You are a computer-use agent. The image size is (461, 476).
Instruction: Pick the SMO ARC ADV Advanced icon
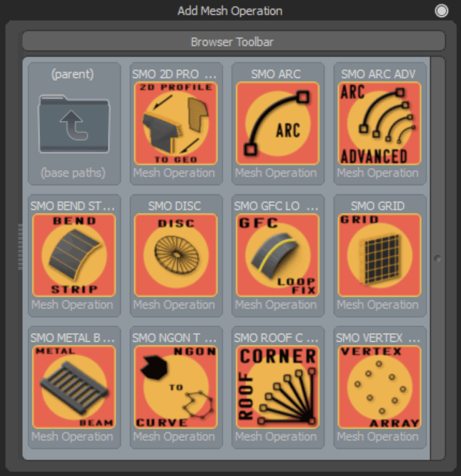[x=380, y=123]
